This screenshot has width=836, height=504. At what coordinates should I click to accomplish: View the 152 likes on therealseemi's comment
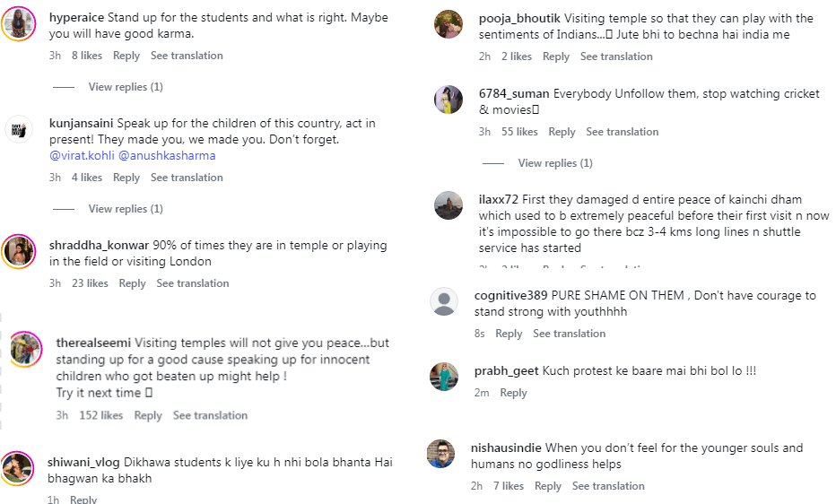100,415
